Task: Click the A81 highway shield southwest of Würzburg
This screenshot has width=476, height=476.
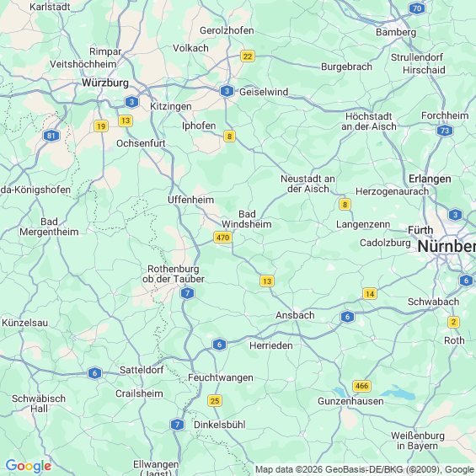Action: point(51,136)
